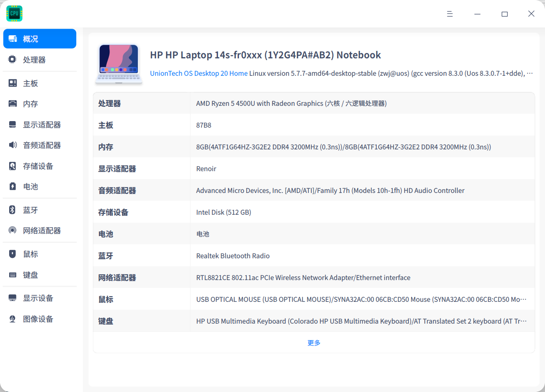Open the UnionTech OS Desktop 20 Home link
The height and width of the screenshot is (392, 545).
point(198,73)
